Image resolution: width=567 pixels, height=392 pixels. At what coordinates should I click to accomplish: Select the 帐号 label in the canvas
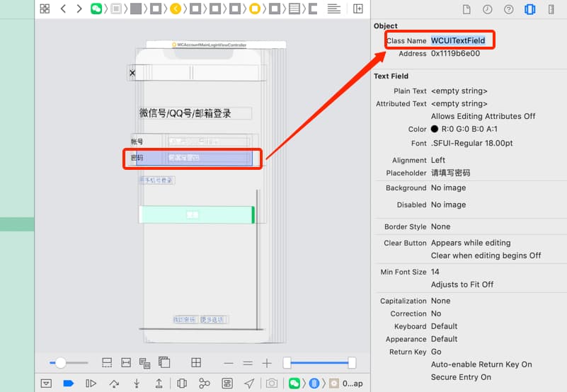pos(137,142)
